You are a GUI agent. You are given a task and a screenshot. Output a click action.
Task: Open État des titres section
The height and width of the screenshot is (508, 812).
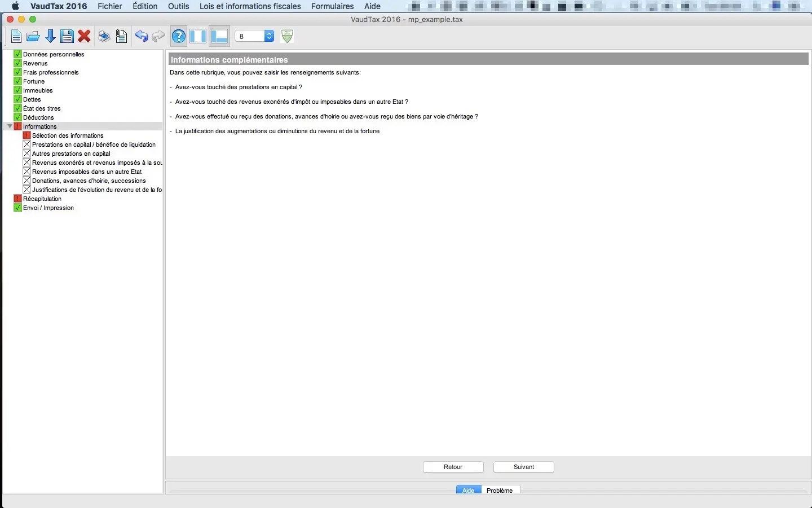coord(42,108)
